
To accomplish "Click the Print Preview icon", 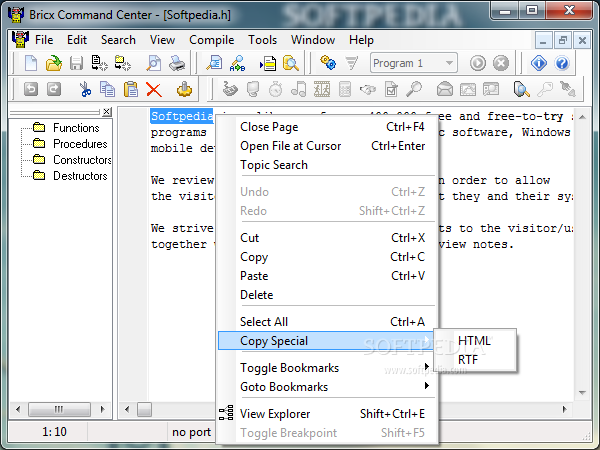I will (153, 63).
